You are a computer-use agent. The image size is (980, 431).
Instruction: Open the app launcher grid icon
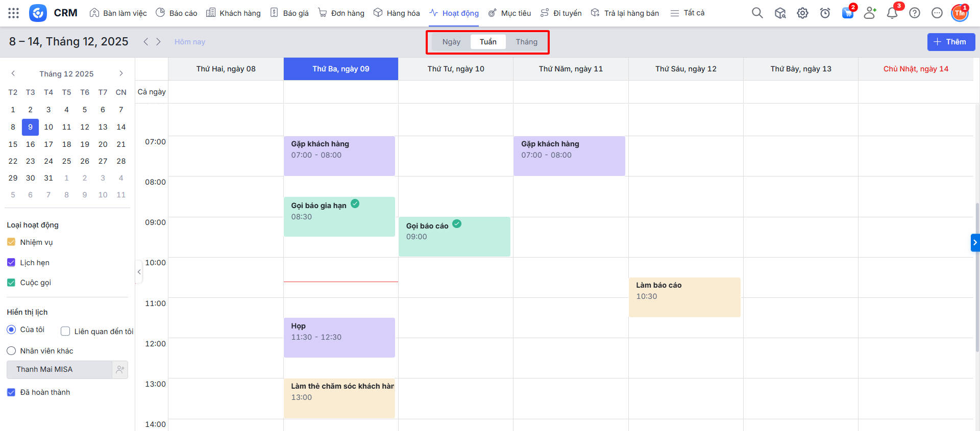(x=14, y=13)
